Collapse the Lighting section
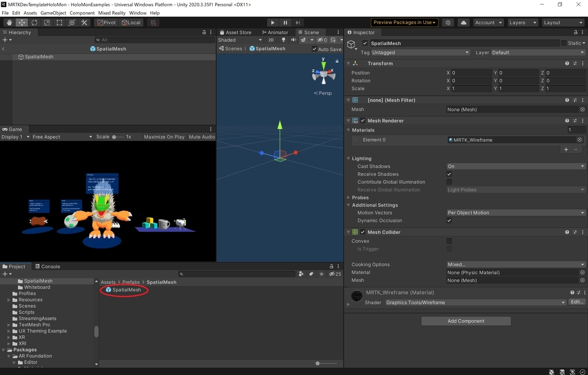 [348, 159]
